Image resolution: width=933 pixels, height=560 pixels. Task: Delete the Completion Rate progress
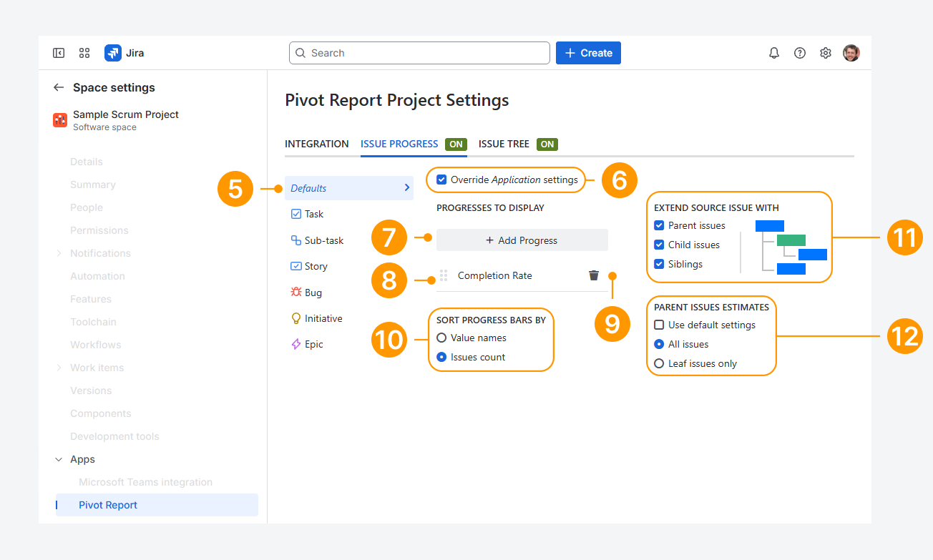pyautogui.click(x=594, y=275)
